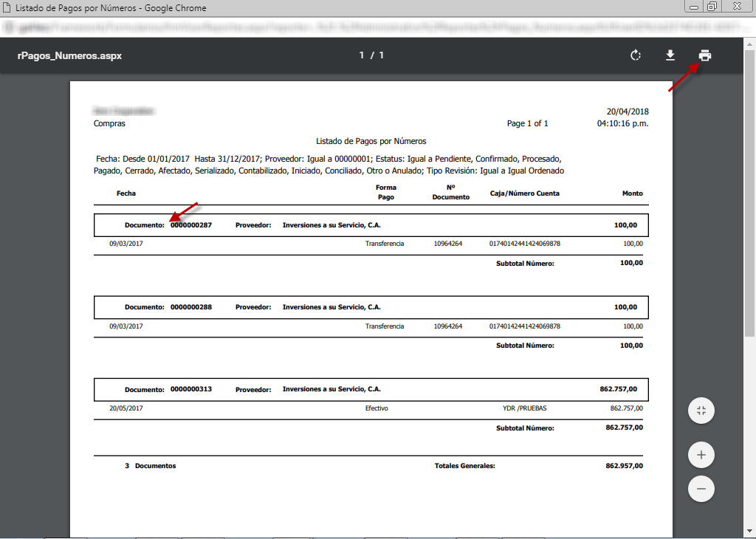Zoom out using the minus button
Viewport: 756px width, 539px height.
tap(701, 489)
